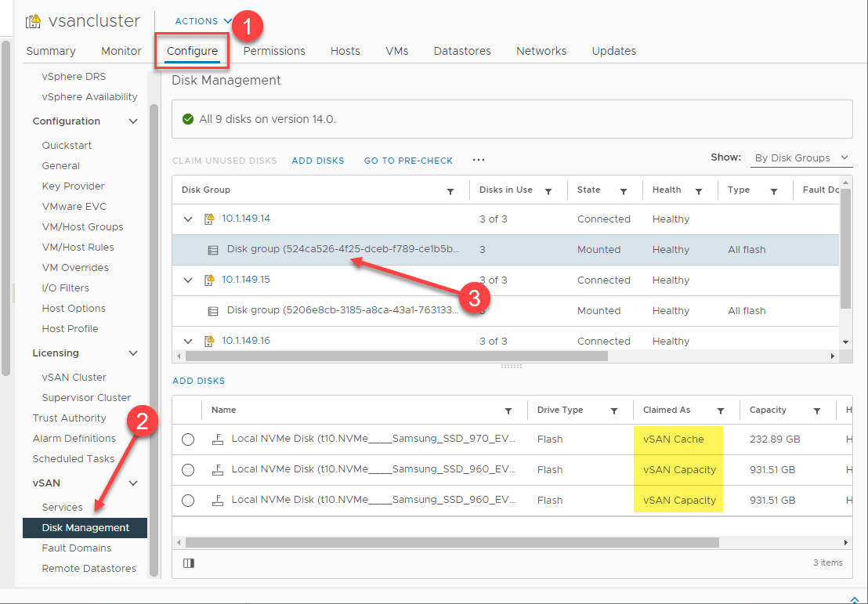Click the disk group table vertical scrollbar
This screenshot has width=868, height=604.
pyautogui.click(x=845, y=251)
